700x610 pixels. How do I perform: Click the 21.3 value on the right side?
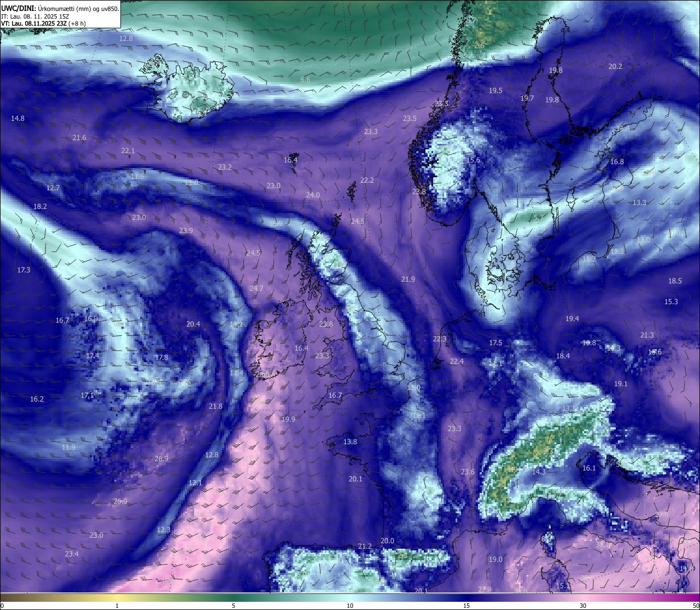[647, 335]
